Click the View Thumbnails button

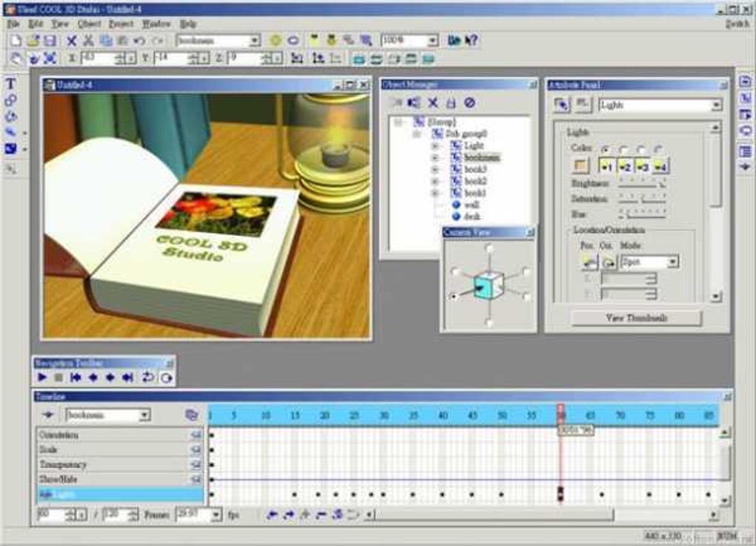[x=637, y=318]
